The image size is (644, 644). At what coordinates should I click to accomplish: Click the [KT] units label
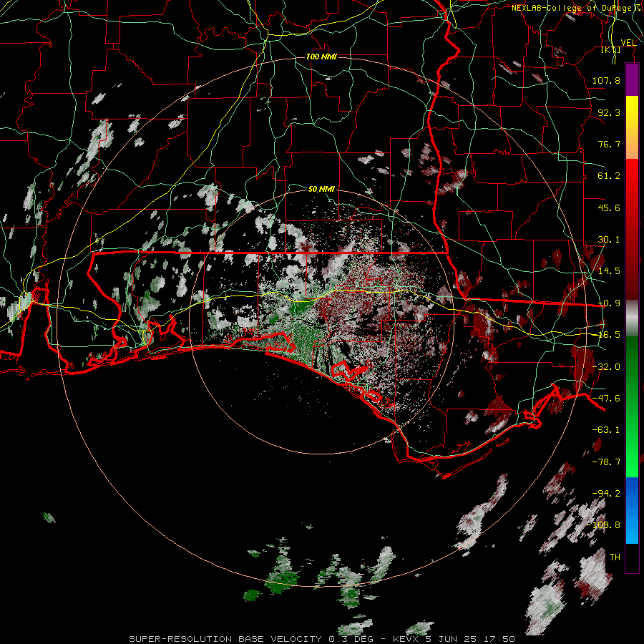(610, 50)
